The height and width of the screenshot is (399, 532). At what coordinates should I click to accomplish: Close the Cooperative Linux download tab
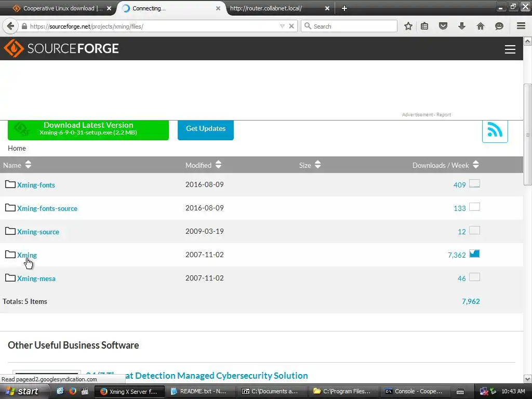(x=109, y=8)
